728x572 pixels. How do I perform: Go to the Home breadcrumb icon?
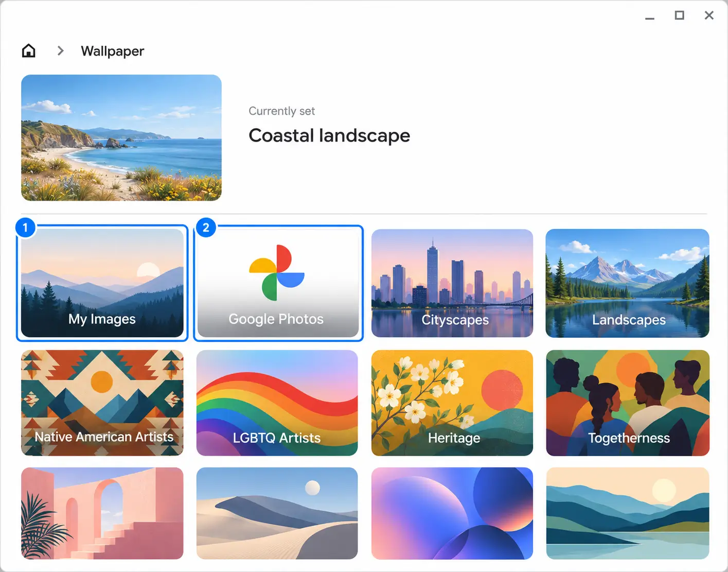pos(29,50)
